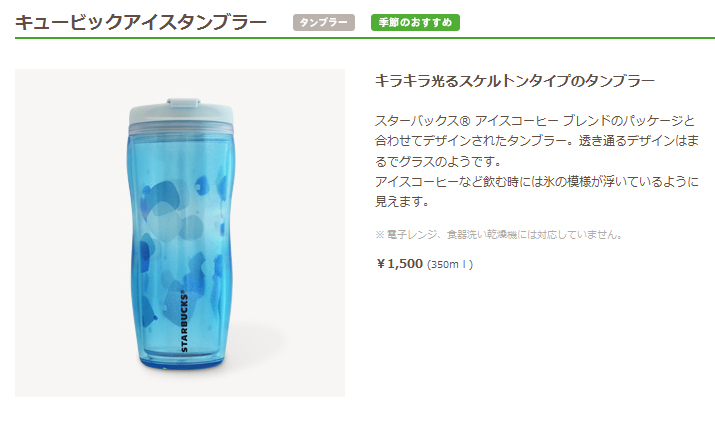Click the ® trademark symbol after スターバックス
715x425 pixels.
coord(464,121)
